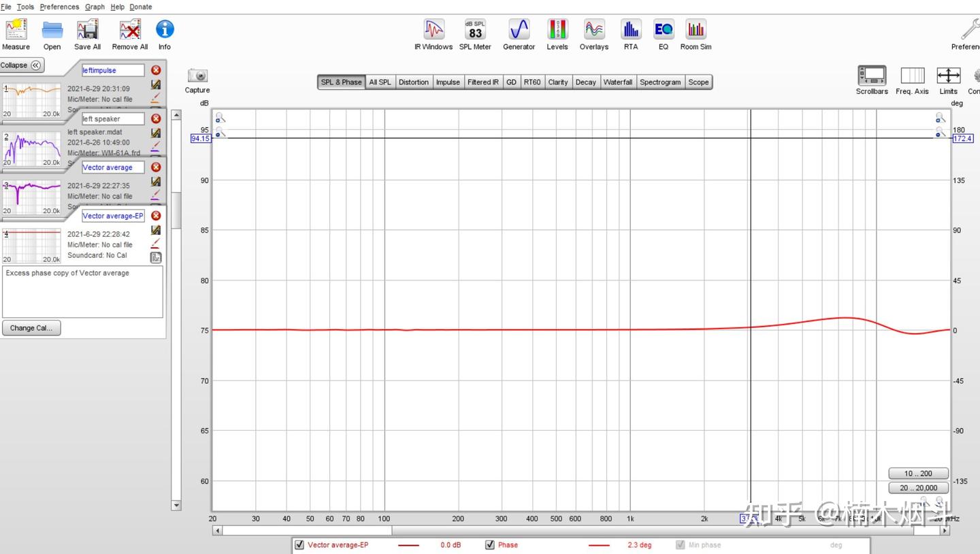Click the Change Cal... button
The image size is (980, 554).
[x=31, y=327]
